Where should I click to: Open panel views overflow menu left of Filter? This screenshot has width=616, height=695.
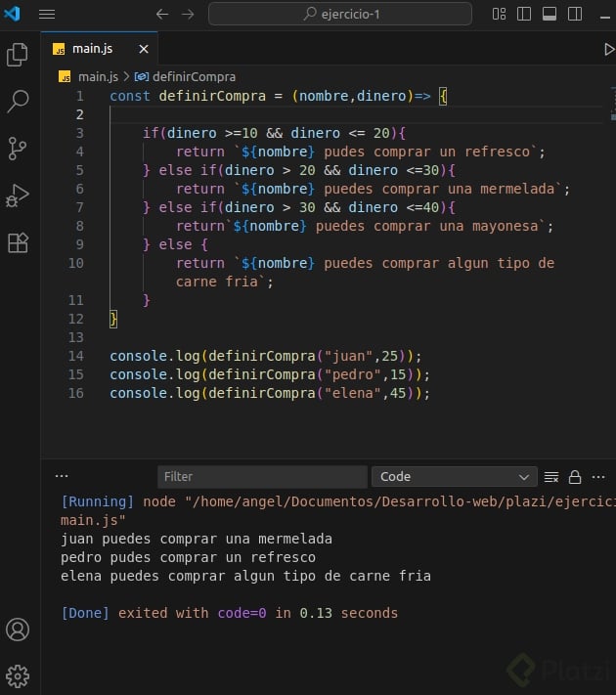click(62, 476)
